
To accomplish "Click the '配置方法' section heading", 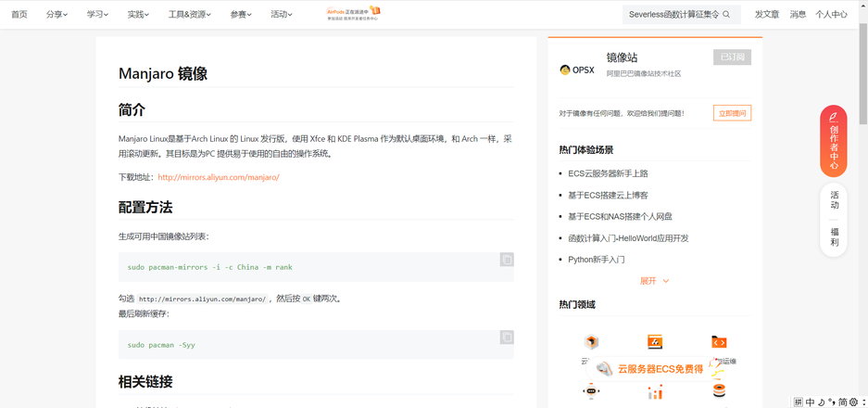I will (x=145, y=208).
